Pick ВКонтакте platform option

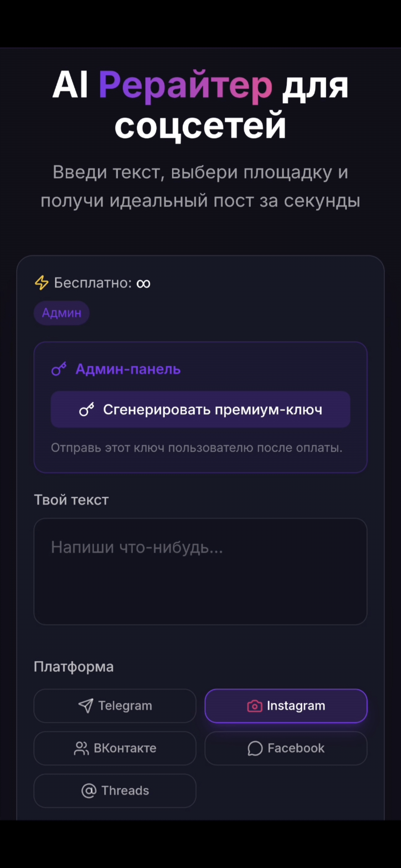click(115, 748)
